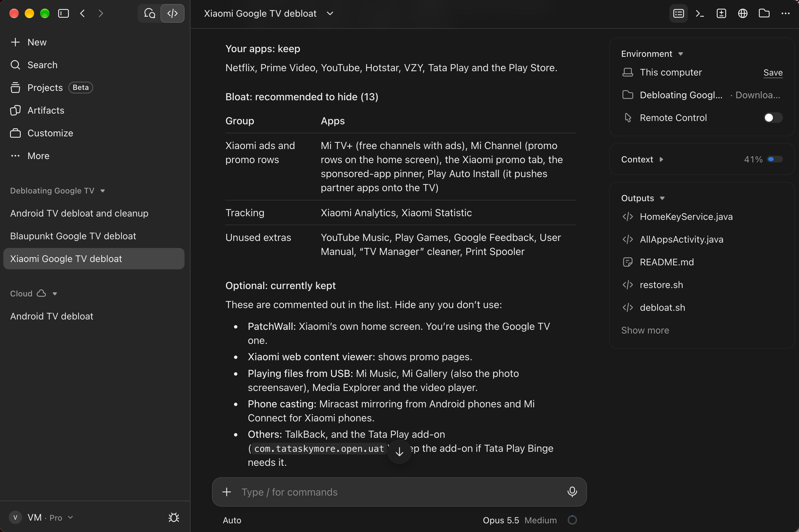This screenshot has width=799, height=532.
Task: Click the Bloat: recommended to hide (13) heading
Action: click(x=302, y=97)
